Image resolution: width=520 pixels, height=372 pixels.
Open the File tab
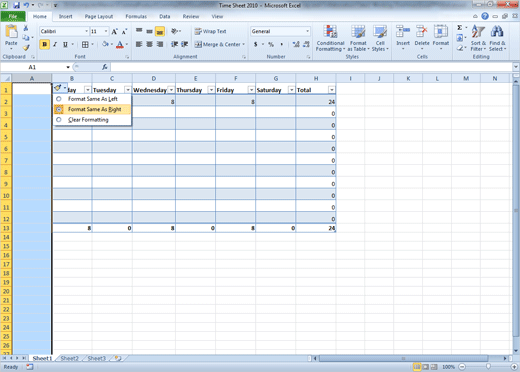[13, 16]
